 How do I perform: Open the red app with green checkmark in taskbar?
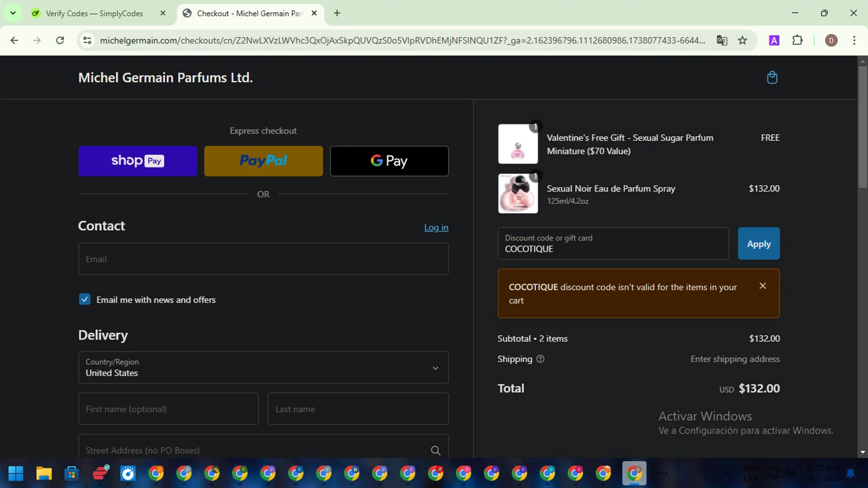(x=101, y=474)
